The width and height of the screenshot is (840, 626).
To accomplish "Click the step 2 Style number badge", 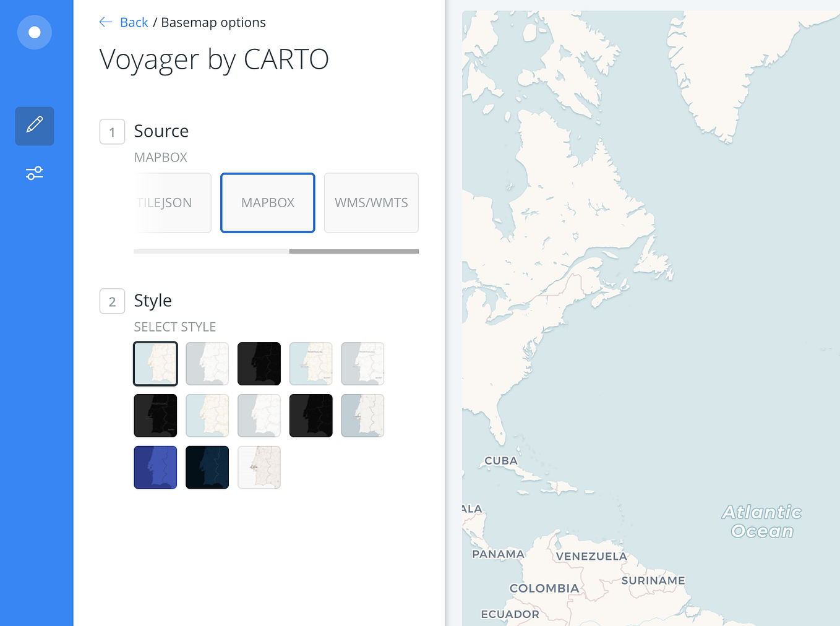I will coord(112,301).
